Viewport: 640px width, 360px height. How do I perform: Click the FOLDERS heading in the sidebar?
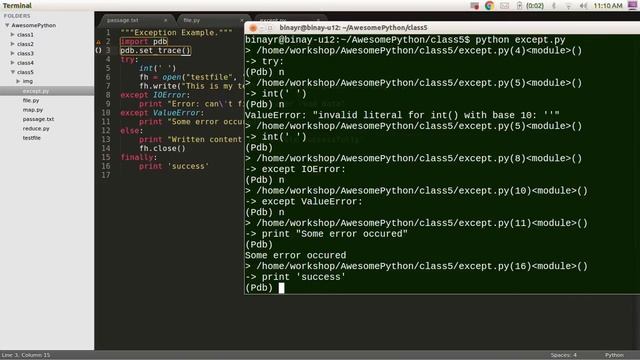17,16
